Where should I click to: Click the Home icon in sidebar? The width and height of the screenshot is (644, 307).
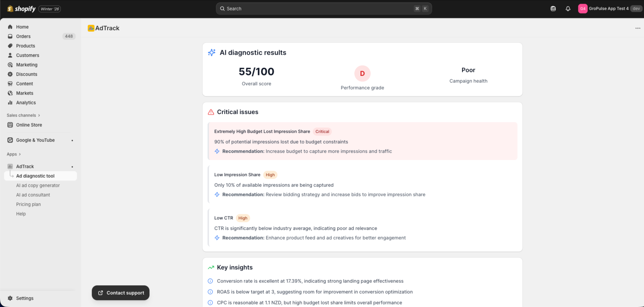click(10, 27)
